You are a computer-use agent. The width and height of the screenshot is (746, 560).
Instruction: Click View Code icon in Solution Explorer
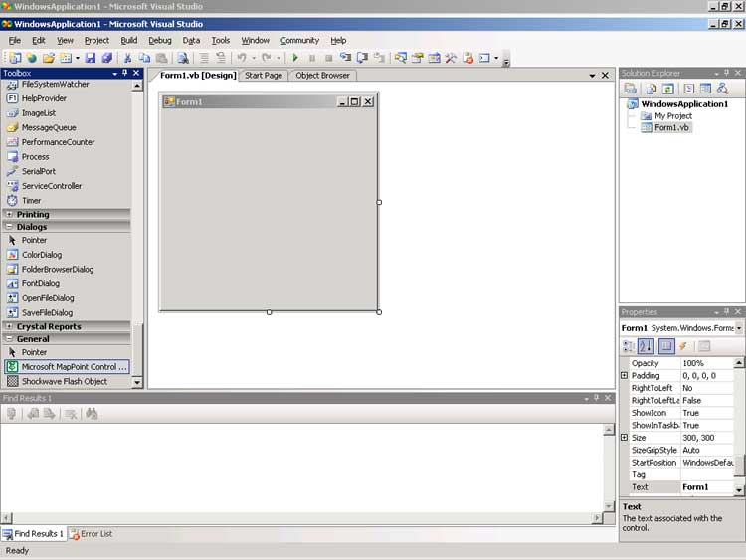689,89
